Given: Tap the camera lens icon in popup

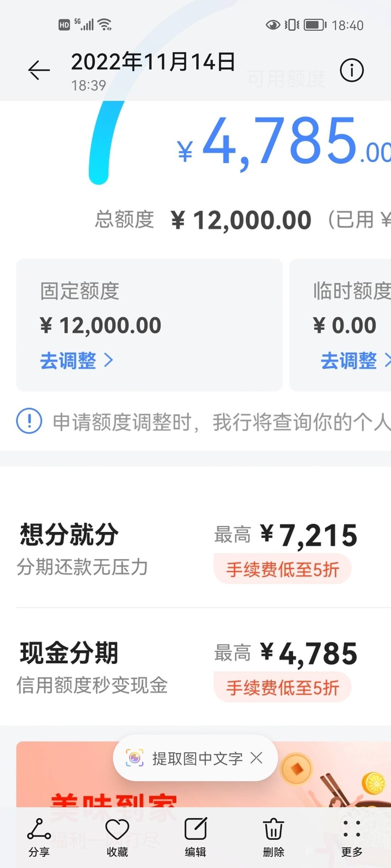Looking at the screenshot, I should pos(135,758).
